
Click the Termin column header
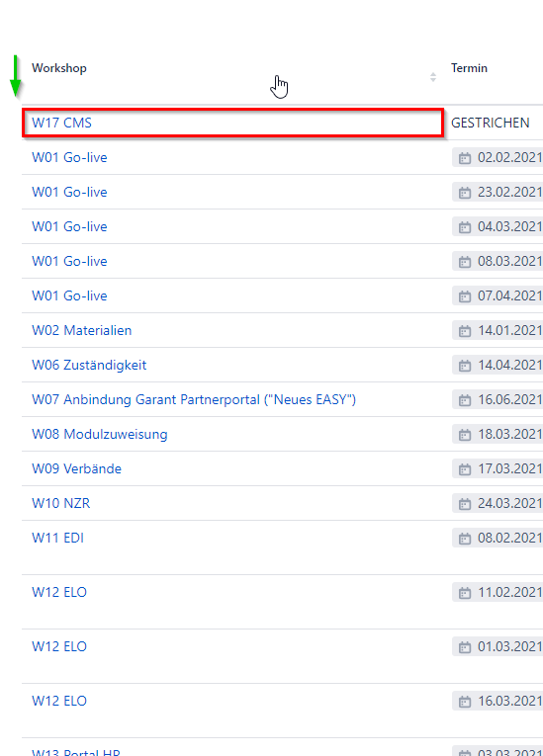469,68
